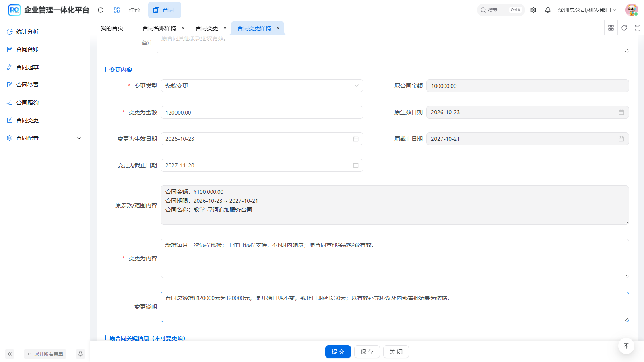Click the 备注 text area
Viewport: 644px width, 362px height.
click(392, 44)
